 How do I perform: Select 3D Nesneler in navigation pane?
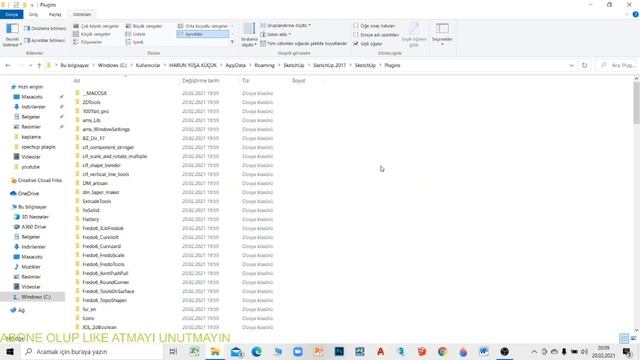click(35, 217)
